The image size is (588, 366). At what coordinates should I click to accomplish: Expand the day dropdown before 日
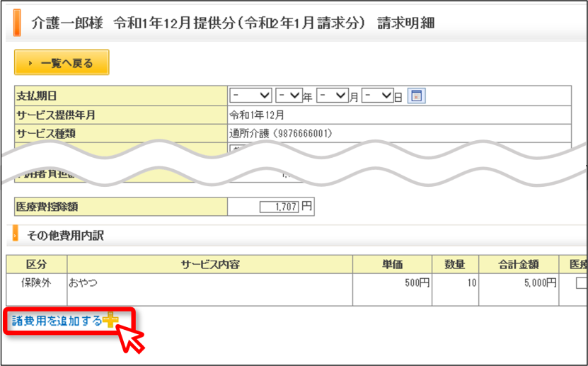click(378, 96)
